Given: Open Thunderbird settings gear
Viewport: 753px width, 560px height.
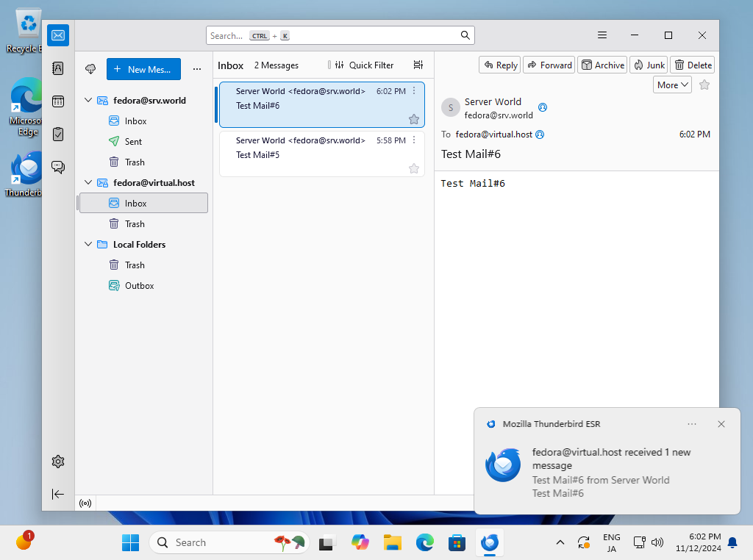Looking at the screenshot, I should [58, 462].
